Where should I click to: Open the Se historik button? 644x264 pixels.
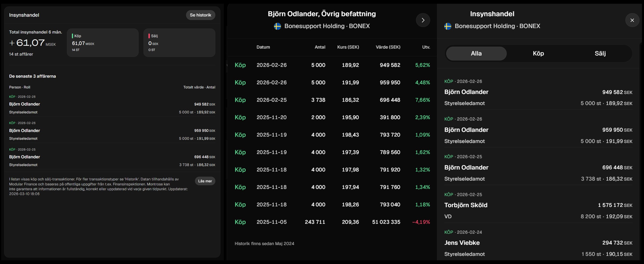tap(200, 15)
